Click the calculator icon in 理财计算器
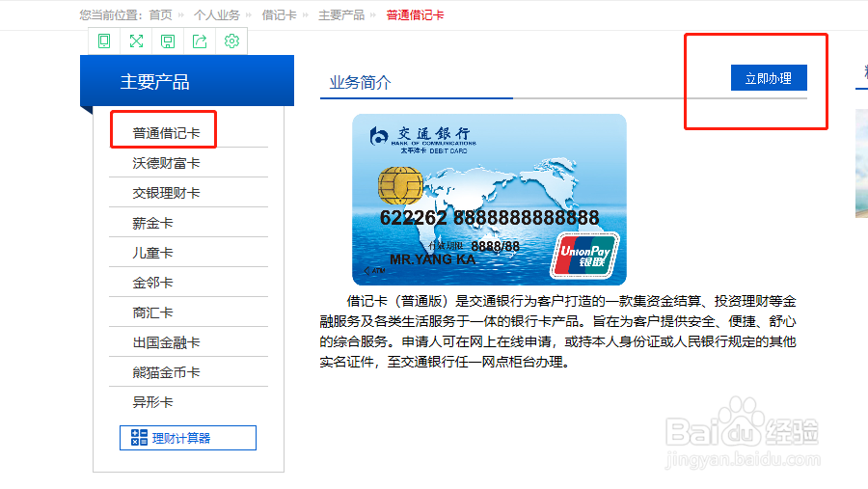 click(139, 438)
